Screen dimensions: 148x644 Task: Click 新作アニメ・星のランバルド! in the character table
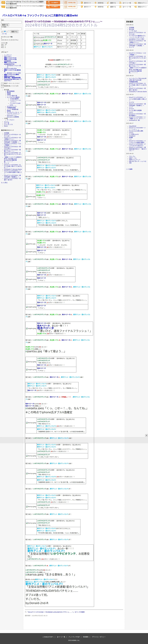(x=43, y=47)
